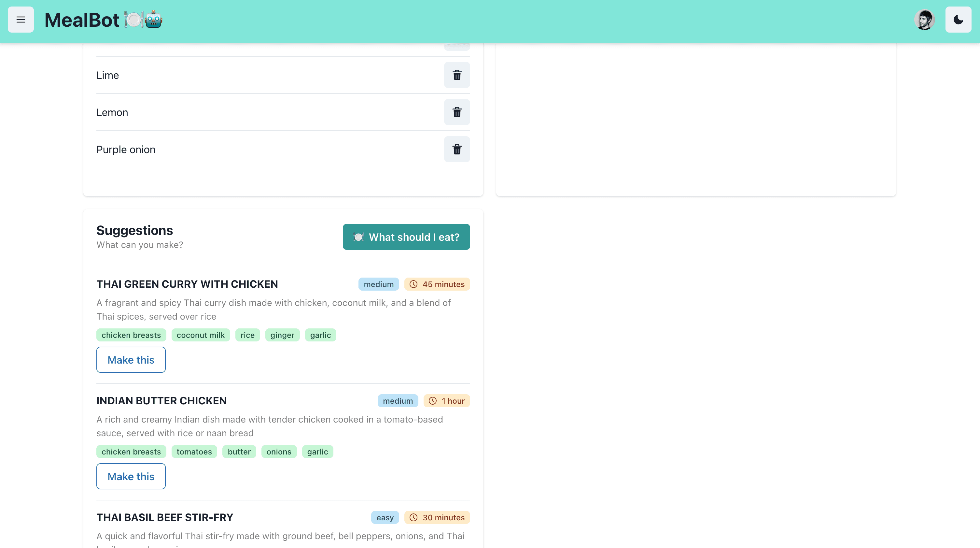This screenshot has height=548, width=980.
Task: Click chicken breasts tag under Indian Butter Chicken
Action: (x=131, y=452)
